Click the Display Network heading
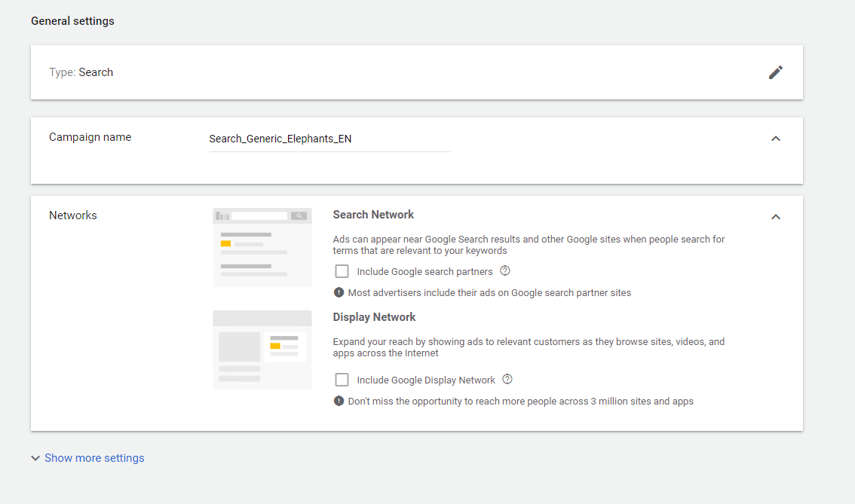 [374, 317]
